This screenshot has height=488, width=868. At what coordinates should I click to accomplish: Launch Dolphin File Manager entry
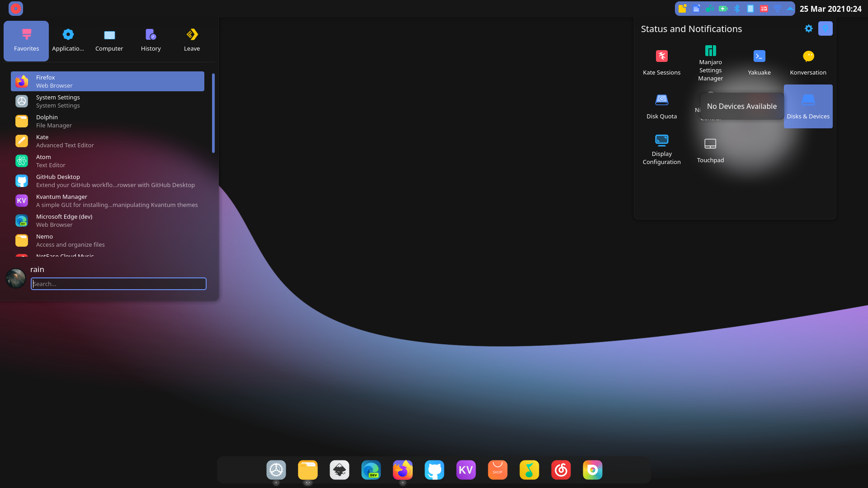[x=108, y=121]
